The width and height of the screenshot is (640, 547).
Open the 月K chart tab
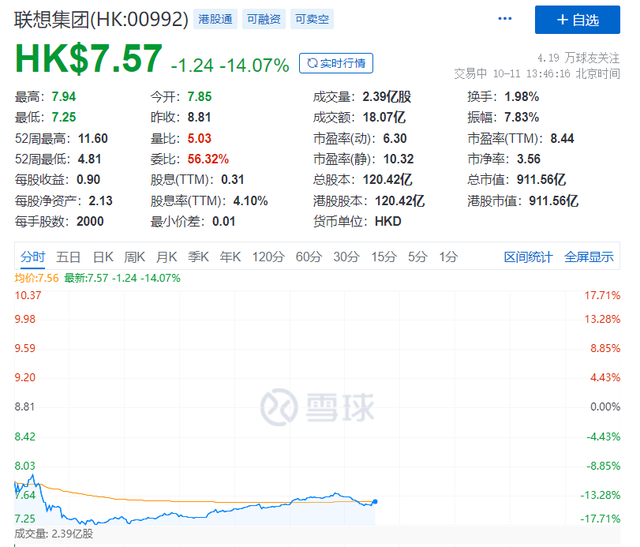pyautogui.click(x=166, y=257)
